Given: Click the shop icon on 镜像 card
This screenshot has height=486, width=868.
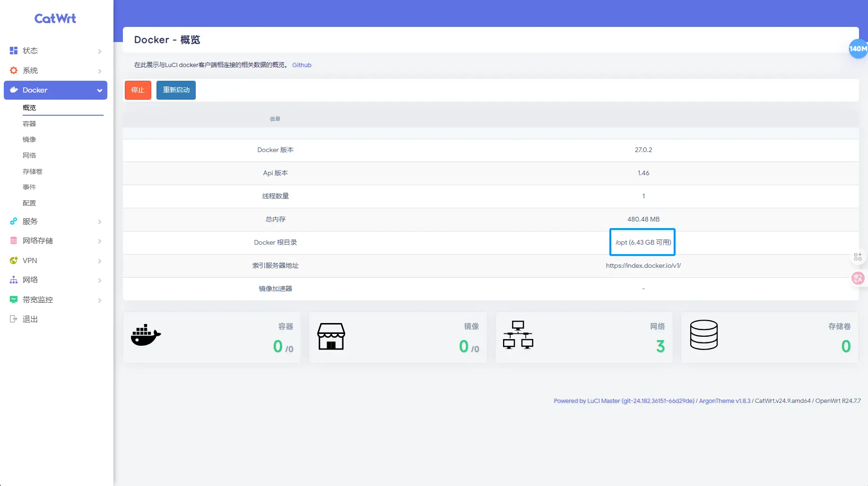Looking at the screenshot, I should point(331,336).
